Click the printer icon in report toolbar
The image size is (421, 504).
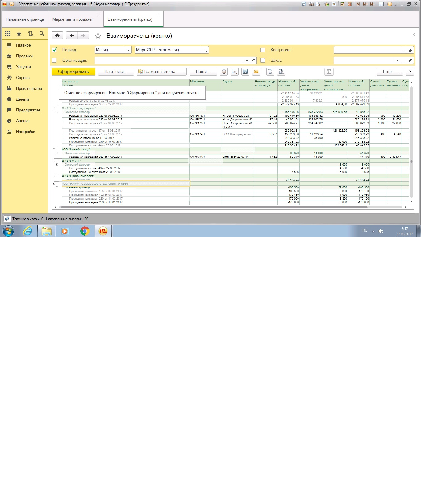coord(224,72)
